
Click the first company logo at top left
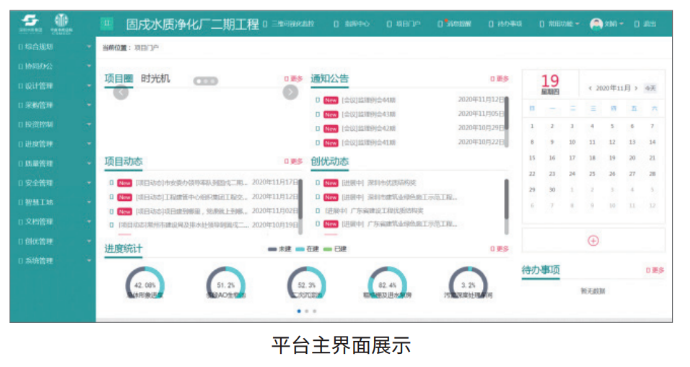30,23
